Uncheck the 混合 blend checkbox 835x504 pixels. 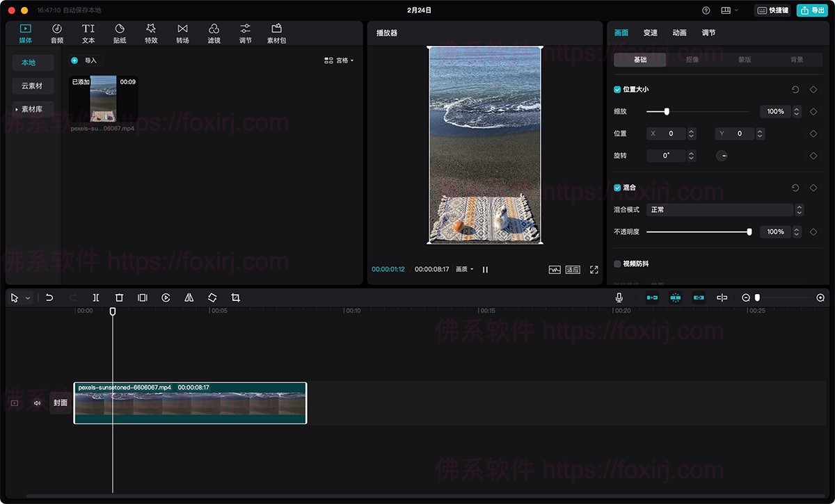click(x=617, y=187)
